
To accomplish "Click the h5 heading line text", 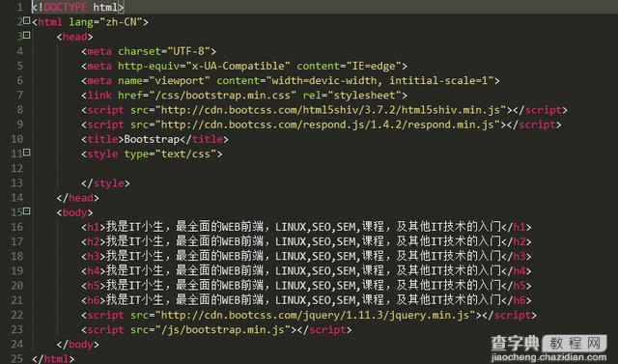I will coord(303,286).
